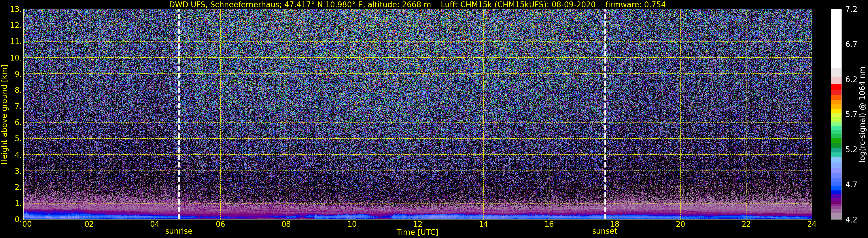Click the height axis tick label 12.

pyautogui.click(x=16, y=26)
